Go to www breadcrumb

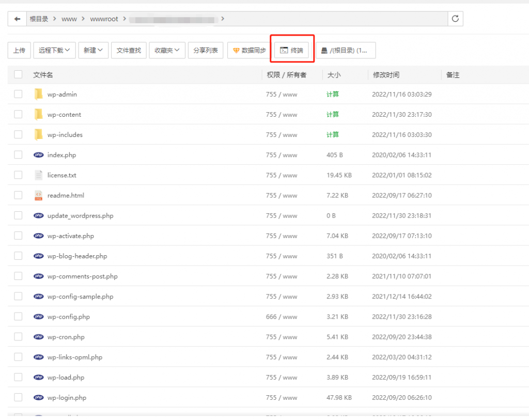tap(69, 19)
